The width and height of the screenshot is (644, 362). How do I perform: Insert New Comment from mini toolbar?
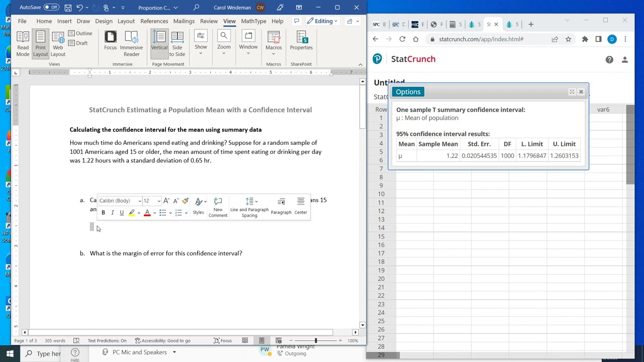tap(218, 207)
